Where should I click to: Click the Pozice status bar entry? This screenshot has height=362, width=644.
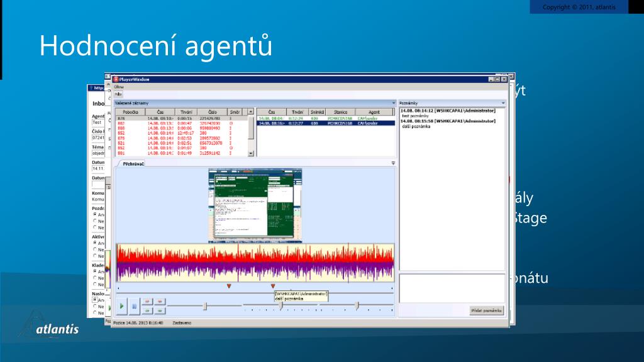(x=138, y=323)
